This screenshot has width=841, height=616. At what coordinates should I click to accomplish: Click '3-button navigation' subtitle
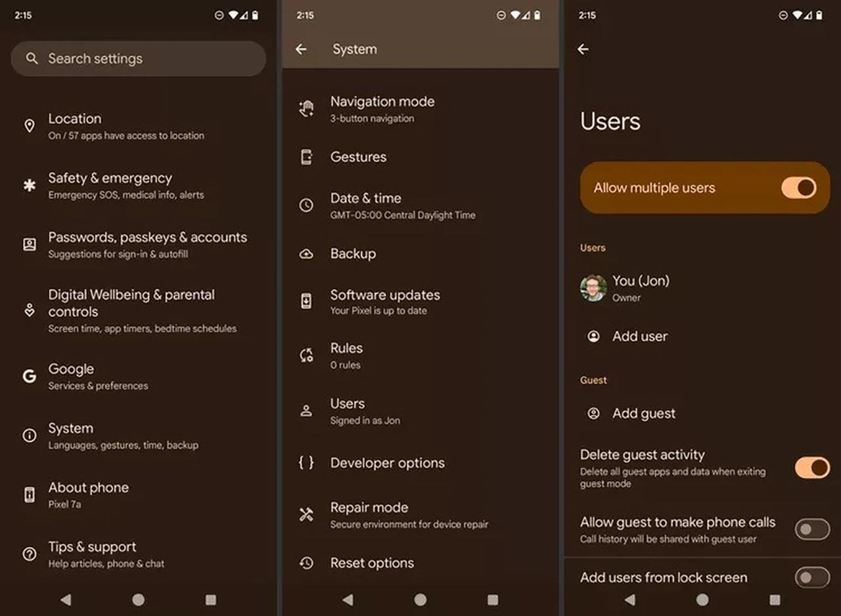coord(372,119)
